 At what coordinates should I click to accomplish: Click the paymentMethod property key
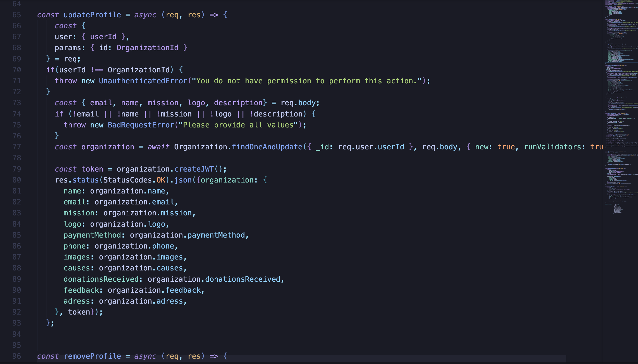click(x=92, y=235)
